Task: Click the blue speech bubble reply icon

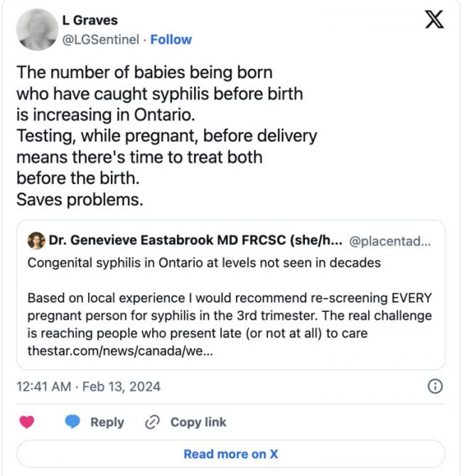Action: coord(72,422)
